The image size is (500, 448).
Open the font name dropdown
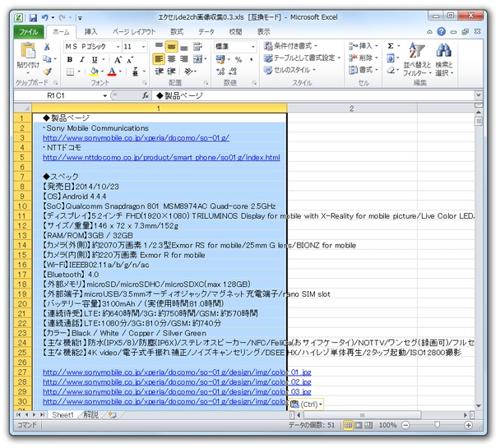118,47
